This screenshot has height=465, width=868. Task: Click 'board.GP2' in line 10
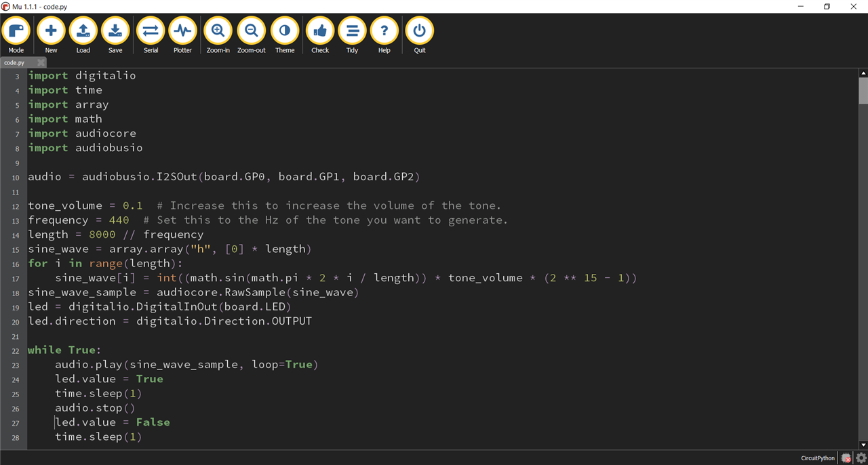(383, 177)
